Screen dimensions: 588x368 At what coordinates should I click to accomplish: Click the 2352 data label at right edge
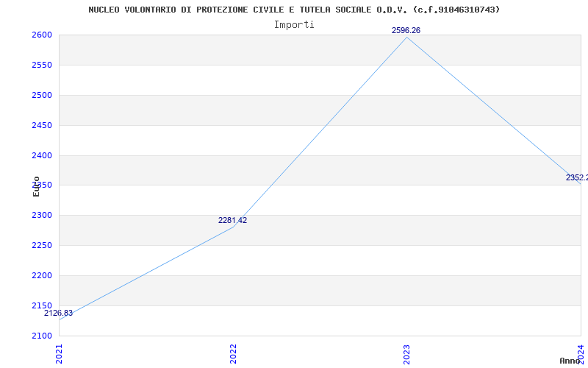pyautogui.click(x=577, y=177)
